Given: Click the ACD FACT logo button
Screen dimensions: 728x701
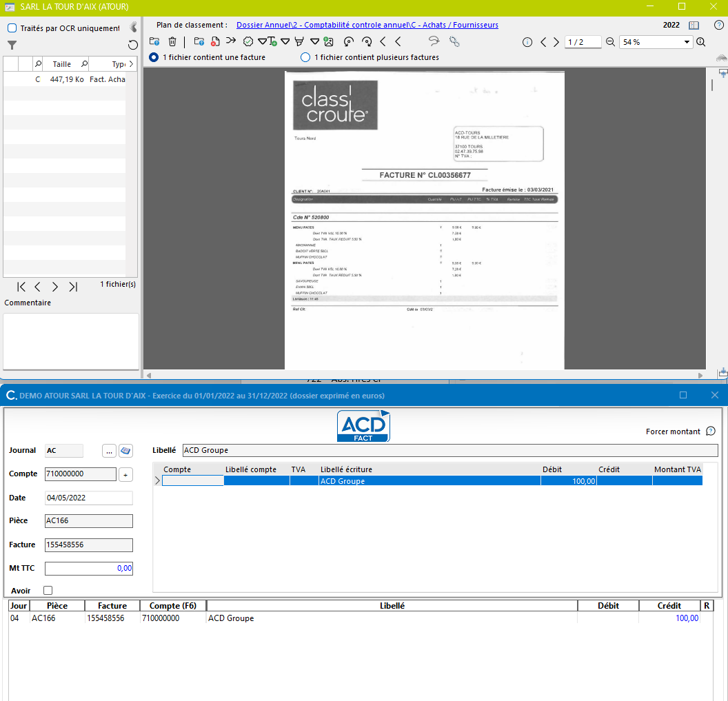Looking at the screenshot, I should [363, 426].
